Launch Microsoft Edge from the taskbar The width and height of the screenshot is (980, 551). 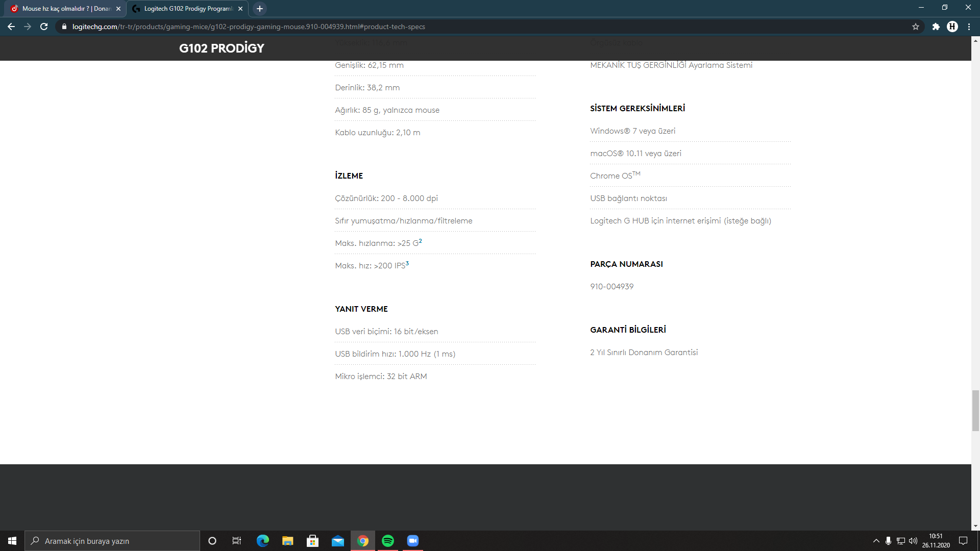pyautogui.click(x=263, y=541)
